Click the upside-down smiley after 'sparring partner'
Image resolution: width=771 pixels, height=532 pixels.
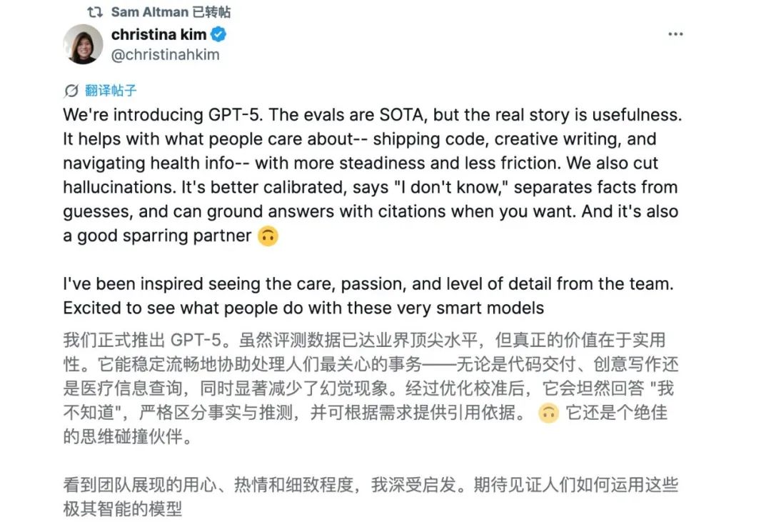tap(268, 236)
